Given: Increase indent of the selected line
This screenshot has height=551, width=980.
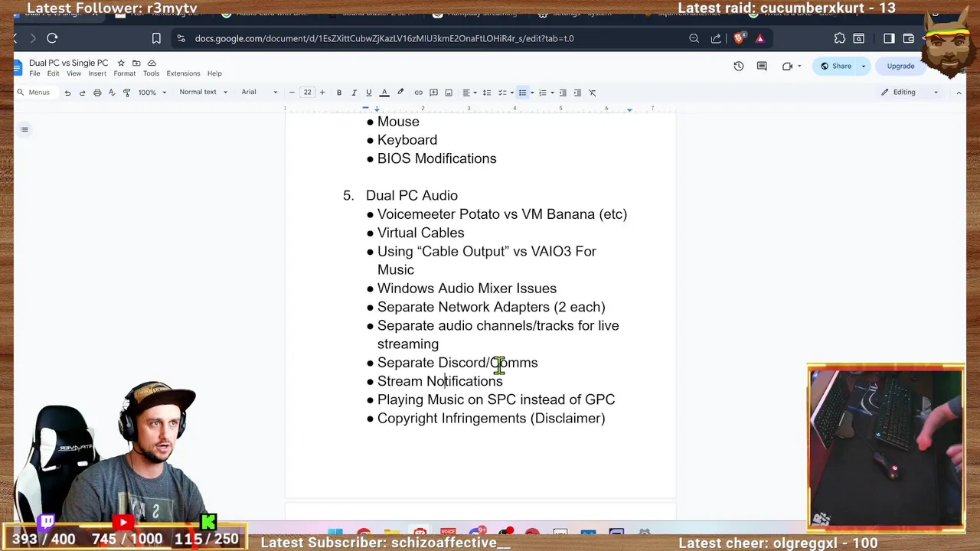Looking at the screenshot, I should (577, 93).
